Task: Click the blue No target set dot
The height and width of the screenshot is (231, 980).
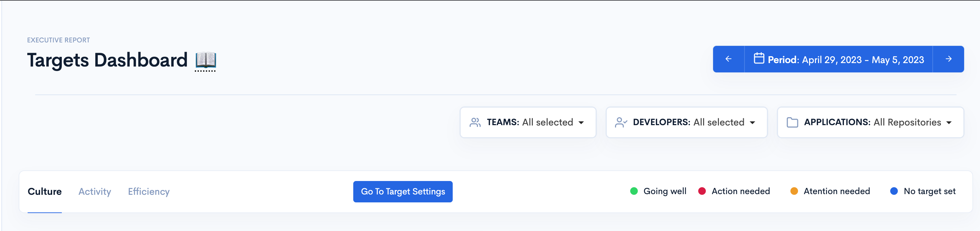Action: click(894, 191)
